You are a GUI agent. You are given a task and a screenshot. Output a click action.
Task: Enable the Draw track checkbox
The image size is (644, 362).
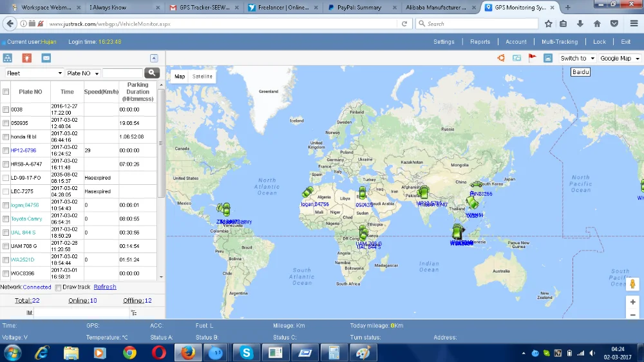coord(59,287)
